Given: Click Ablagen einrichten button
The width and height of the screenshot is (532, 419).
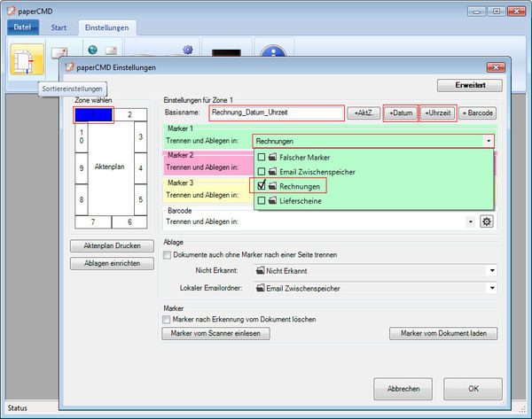Looking at the screenshot, I should [112, 263].
